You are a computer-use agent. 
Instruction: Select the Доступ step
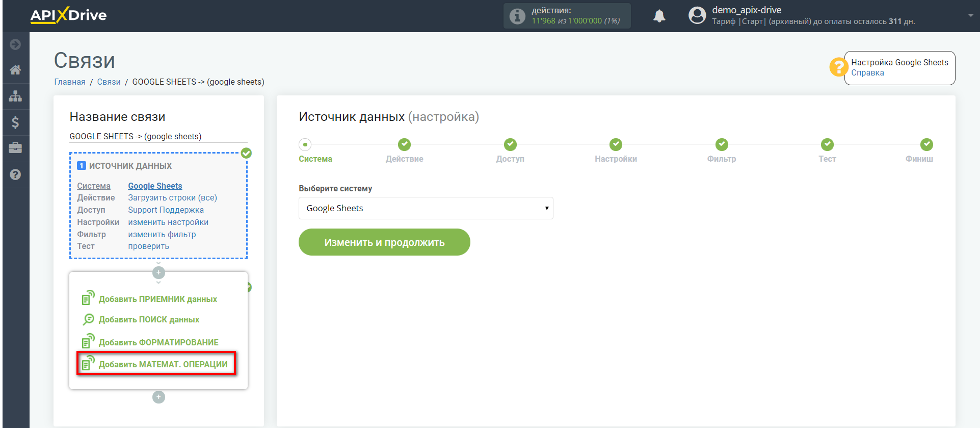pyautogui.click(x=510, y=159)
